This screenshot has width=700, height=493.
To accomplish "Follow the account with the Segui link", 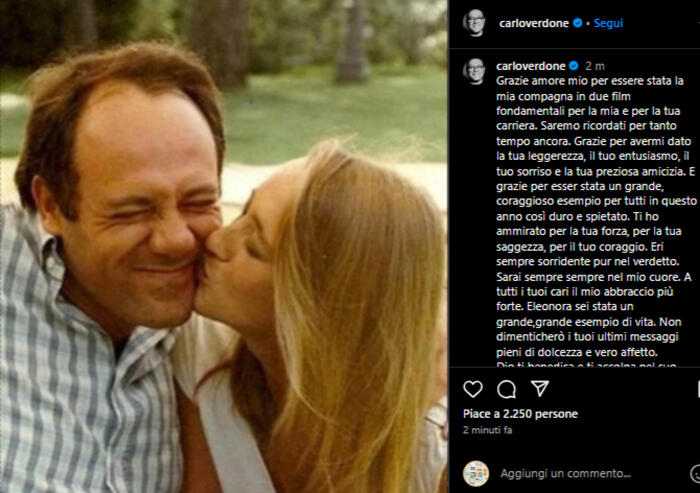I will pos(608,22).
